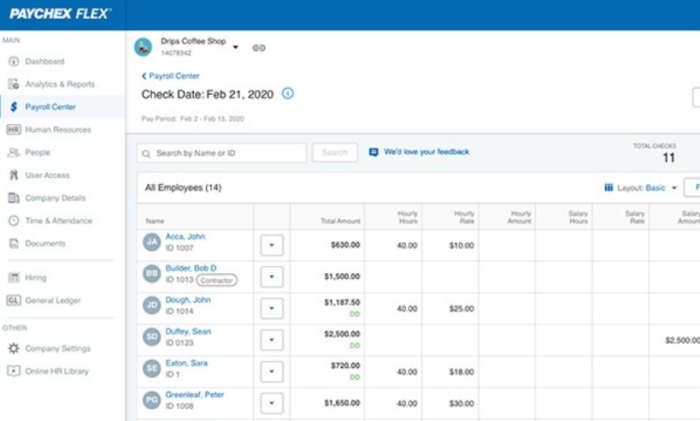Click the feedback chat bubble icon
Image resolution: width=700 pixels, height=421 pixels.
point(374,152)
